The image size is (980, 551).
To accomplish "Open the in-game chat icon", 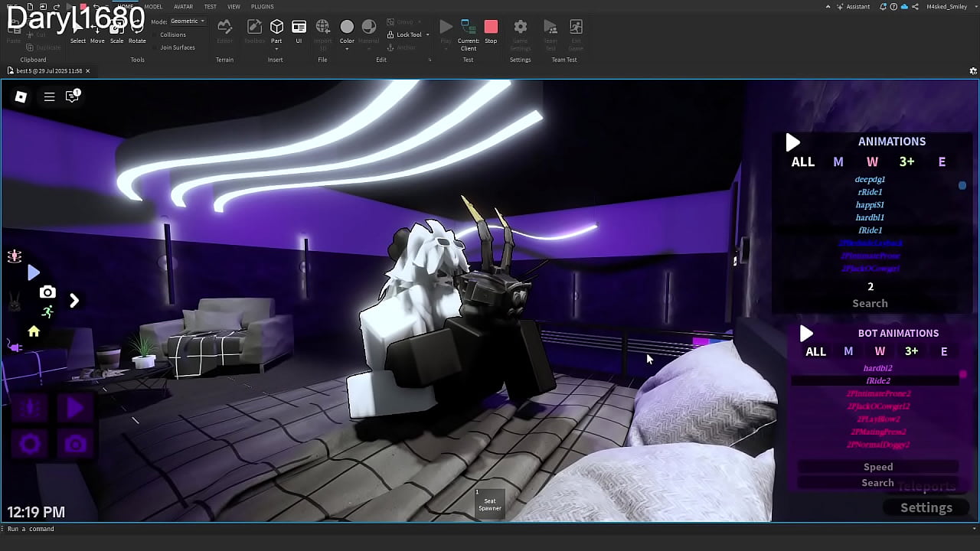I will click(x=73, y=96).
